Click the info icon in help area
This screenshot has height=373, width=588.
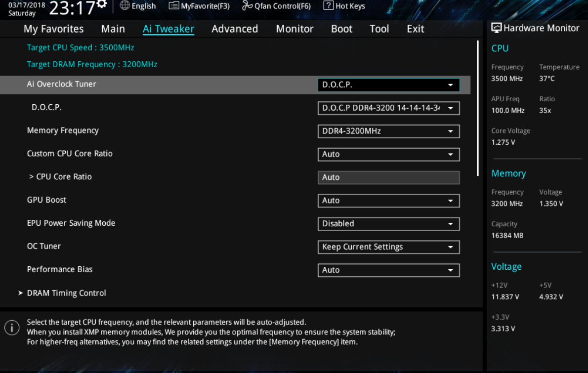click(x=12, y=328)
